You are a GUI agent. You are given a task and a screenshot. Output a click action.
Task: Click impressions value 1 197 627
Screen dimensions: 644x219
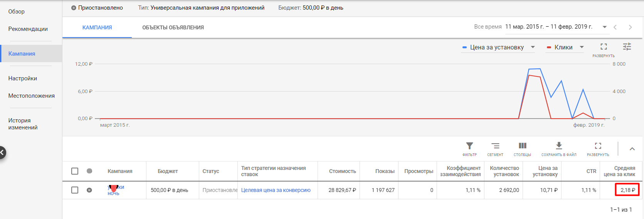(383, 190)
